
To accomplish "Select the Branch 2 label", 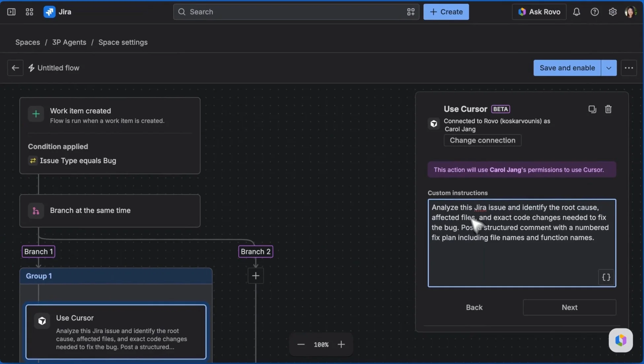I will (256, 251).
